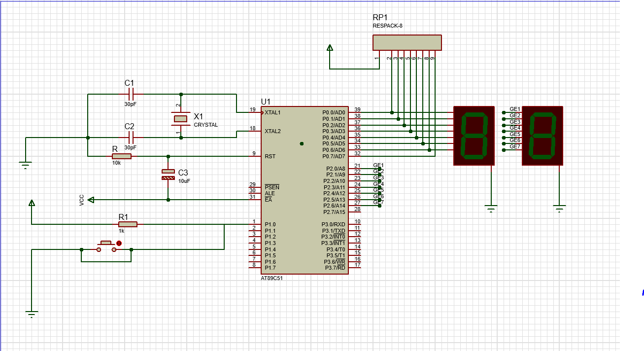Screen dimensions: 644x351
Task: Click the 10uF value text
Action: pos(184,181)
